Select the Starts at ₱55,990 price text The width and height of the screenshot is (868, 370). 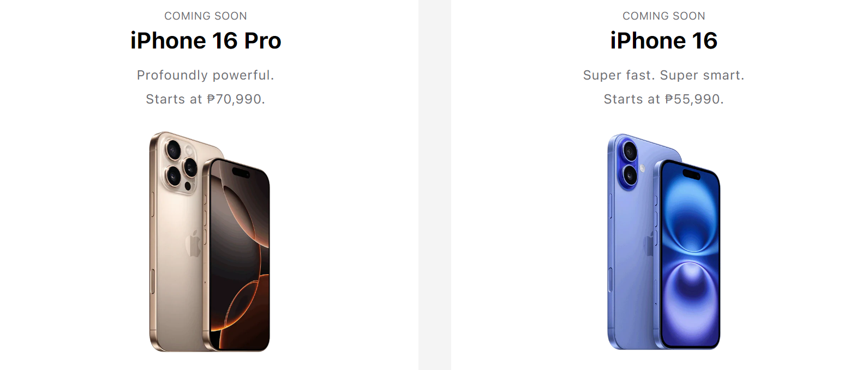coord(663,99)
